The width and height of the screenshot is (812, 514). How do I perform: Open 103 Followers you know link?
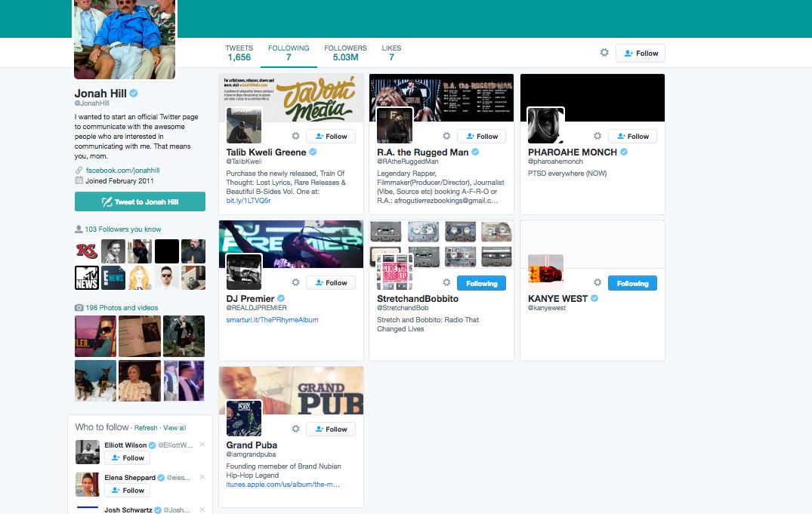coord(122,229)
